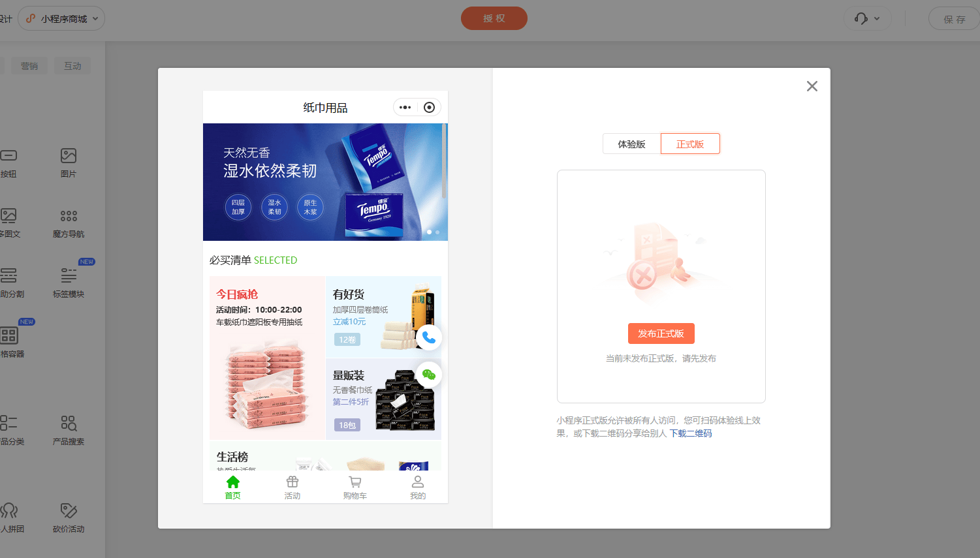Select the 人拼团 component icon

[x=8, y=510]
